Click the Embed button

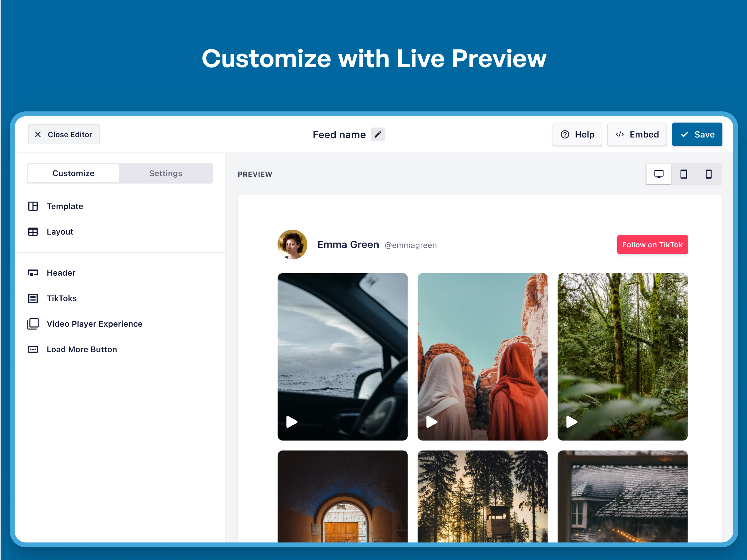637,134
